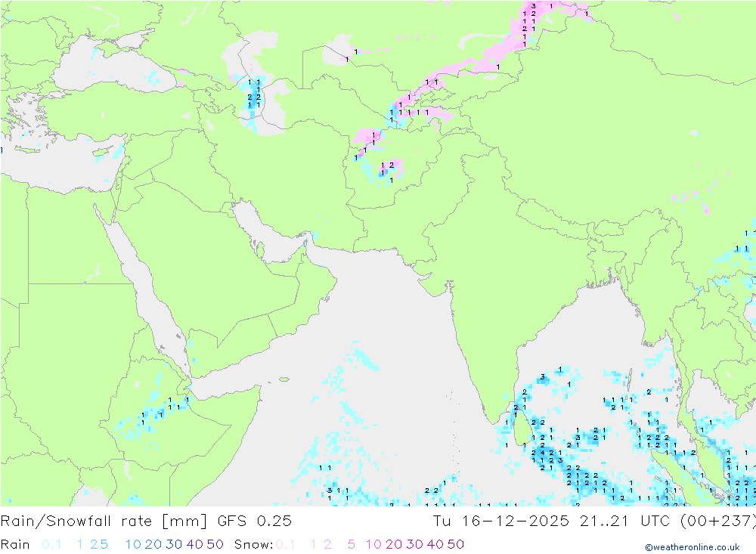Select the Rain legend value 0.1
This screenshot has height=554, width=756.
click(51, 544)
